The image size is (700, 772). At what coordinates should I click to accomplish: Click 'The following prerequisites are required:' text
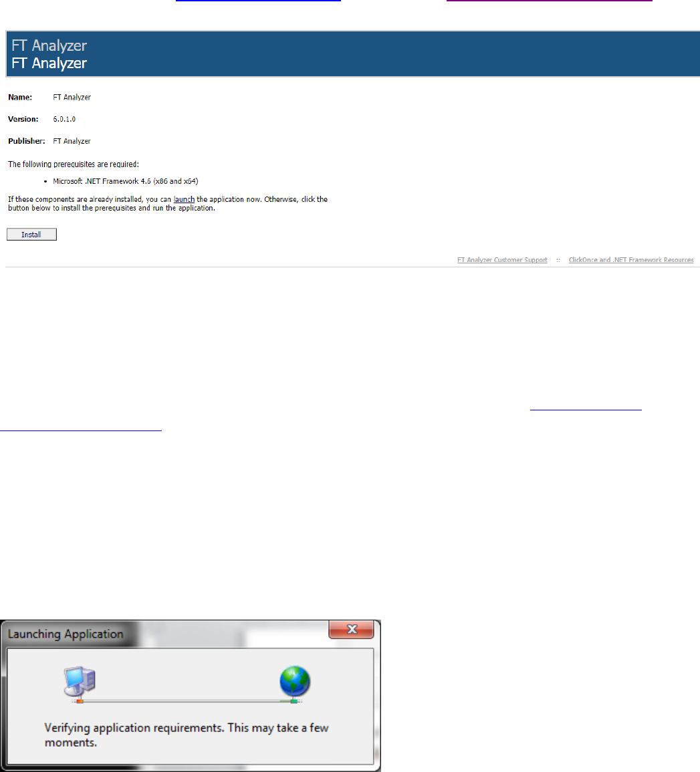pos(74,164)
